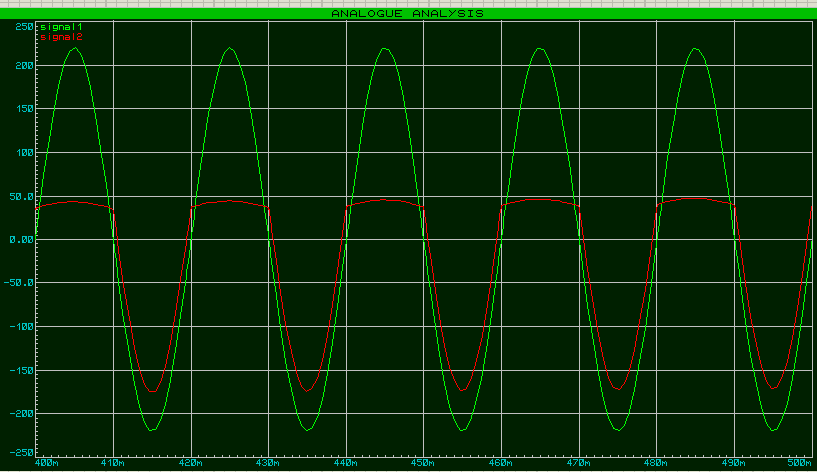Click the 500m time axis label

pos(800,463)
